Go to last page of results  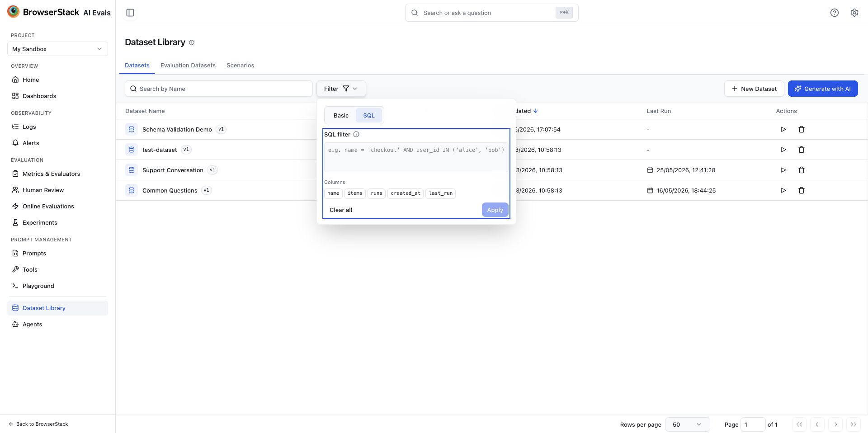click(854, 424)
